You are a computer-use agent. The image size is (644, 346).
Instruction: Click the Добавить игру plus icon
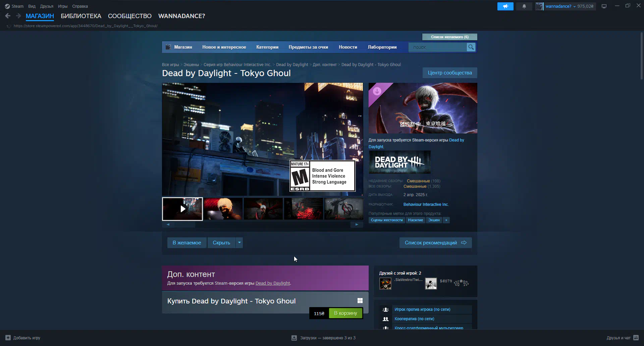pos(8,338)
